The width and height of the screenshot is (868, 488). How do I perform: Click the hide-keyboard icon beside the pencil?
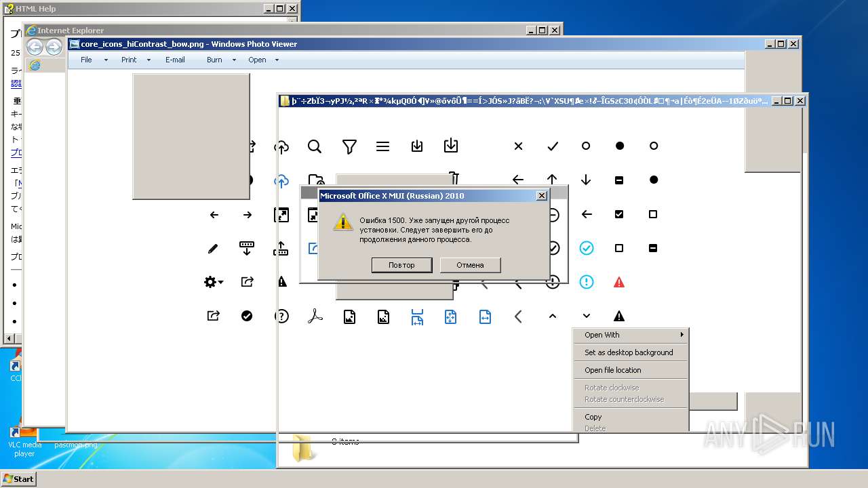click(x=247, y=248)
